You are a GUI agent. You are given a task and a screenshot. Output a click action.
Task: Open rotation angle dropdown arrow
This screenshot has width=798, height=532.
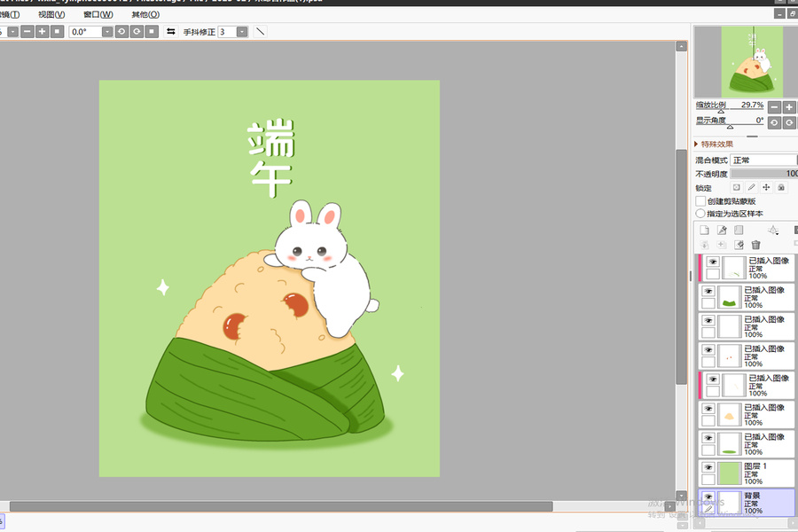pos(107,32)
